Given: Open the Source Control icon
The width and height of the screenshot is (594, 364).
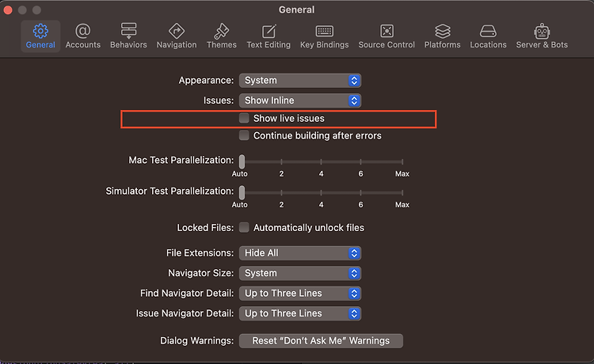Looking at the screenshot, I should click(x=386, y=31).
